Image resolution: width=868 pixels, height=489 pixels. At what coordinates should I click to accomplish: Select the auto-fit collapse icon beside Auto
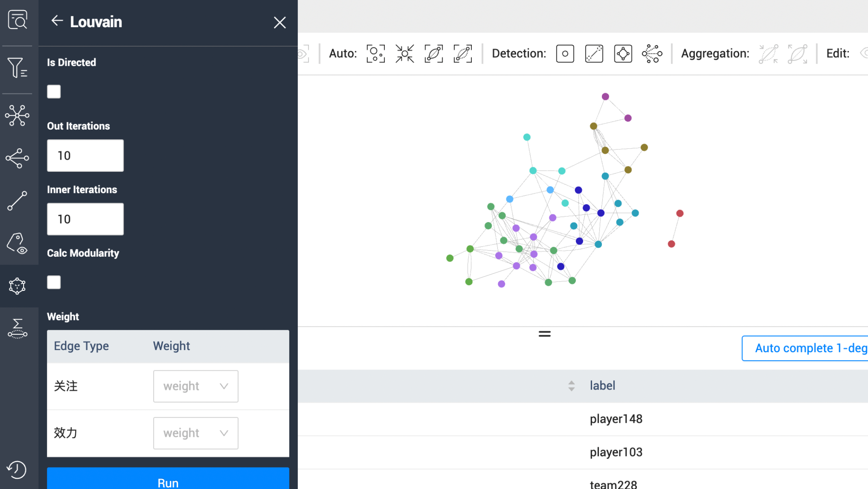(404, 53)
